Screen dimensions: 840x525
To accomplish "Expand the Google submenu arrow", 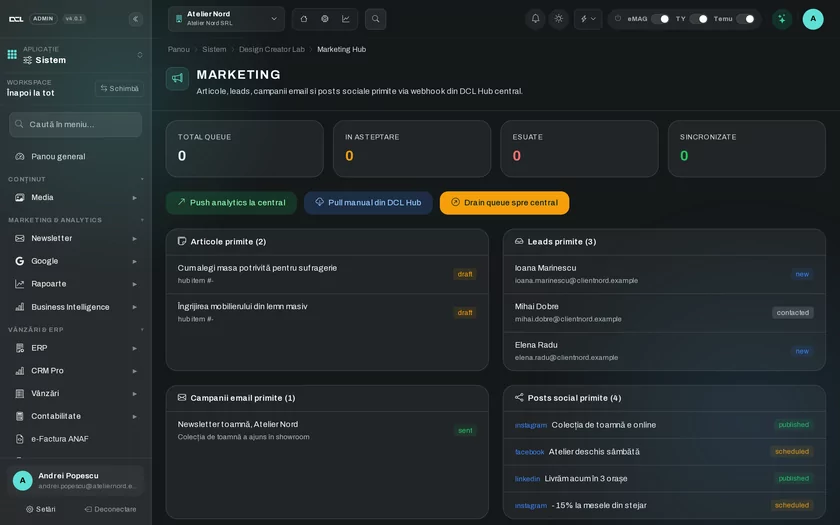I will [x=134, y=261].
